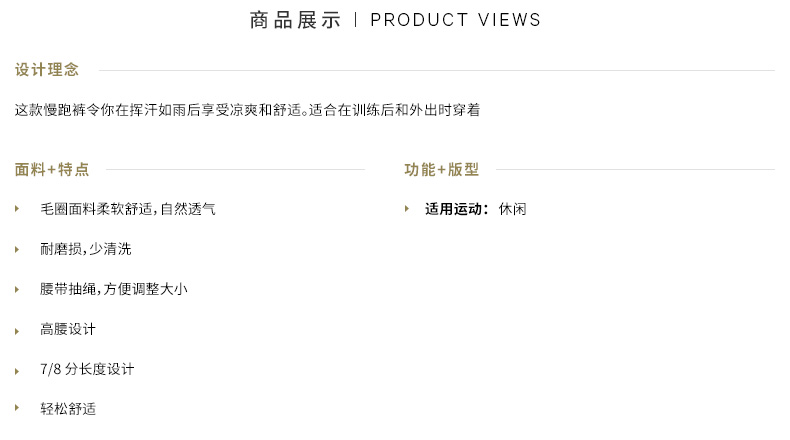Click the 高腰设计 feature text
790x440 pixels.
(68, 329)
